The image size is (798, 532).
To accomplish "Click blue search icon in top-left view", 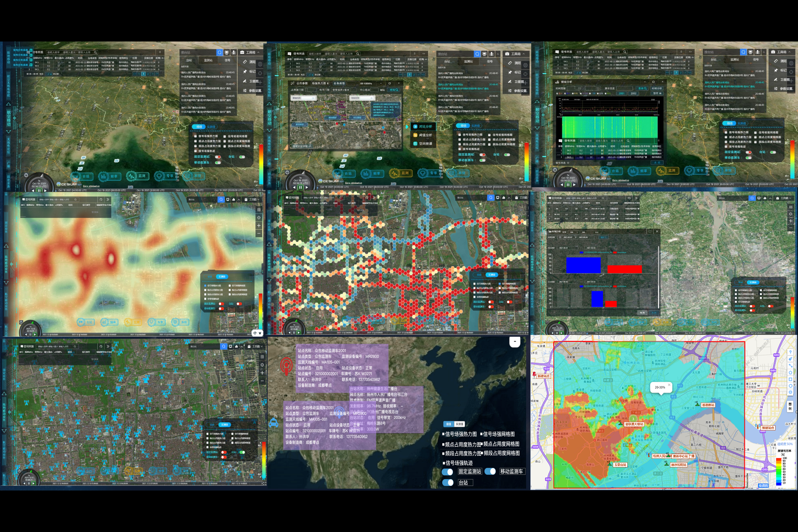I will (220, 53).
